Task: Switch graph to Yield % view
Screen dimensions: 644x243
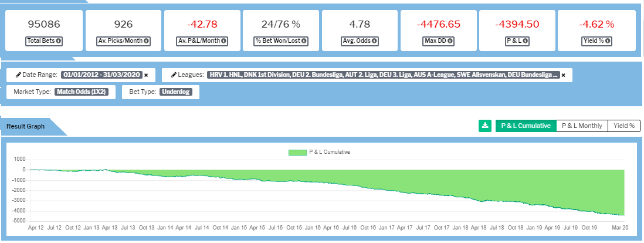Action: tap(623, 126)
